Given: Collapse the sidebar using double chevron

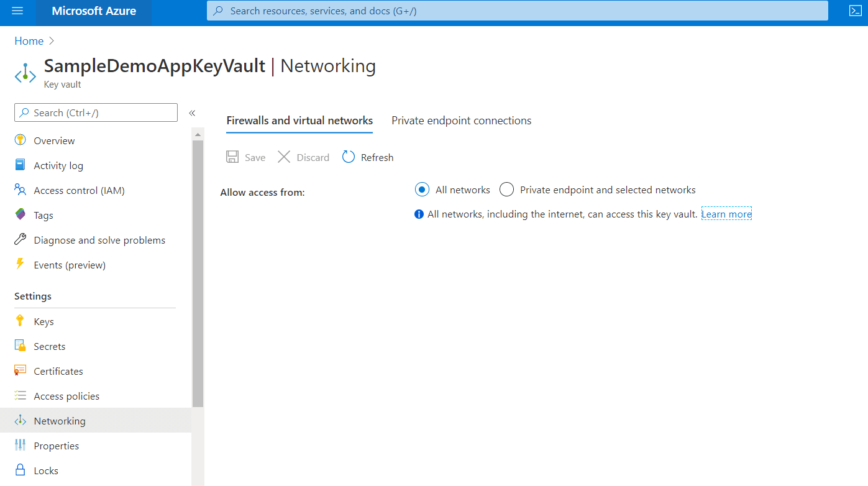Looking at the screenshot, I should [x=192, y=112].
